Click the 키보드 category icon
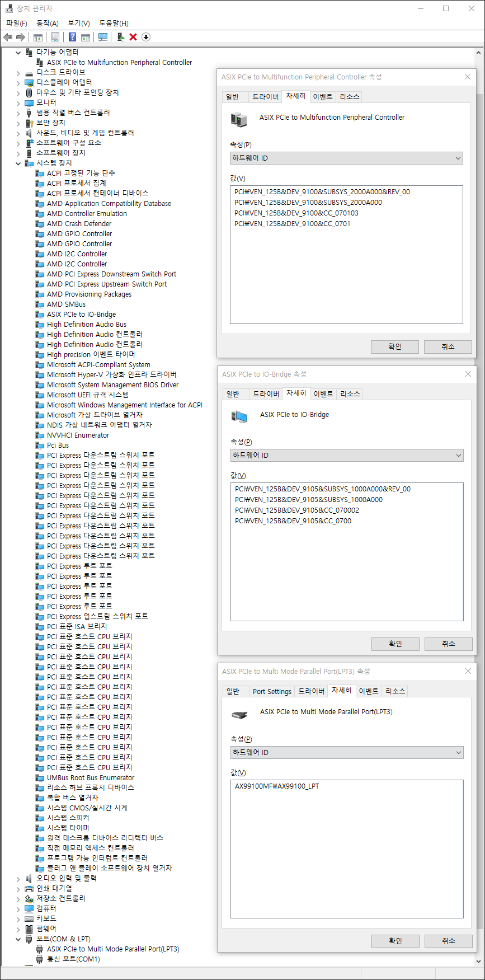Screen dimensions: 485x980 [x=29, y=919]
